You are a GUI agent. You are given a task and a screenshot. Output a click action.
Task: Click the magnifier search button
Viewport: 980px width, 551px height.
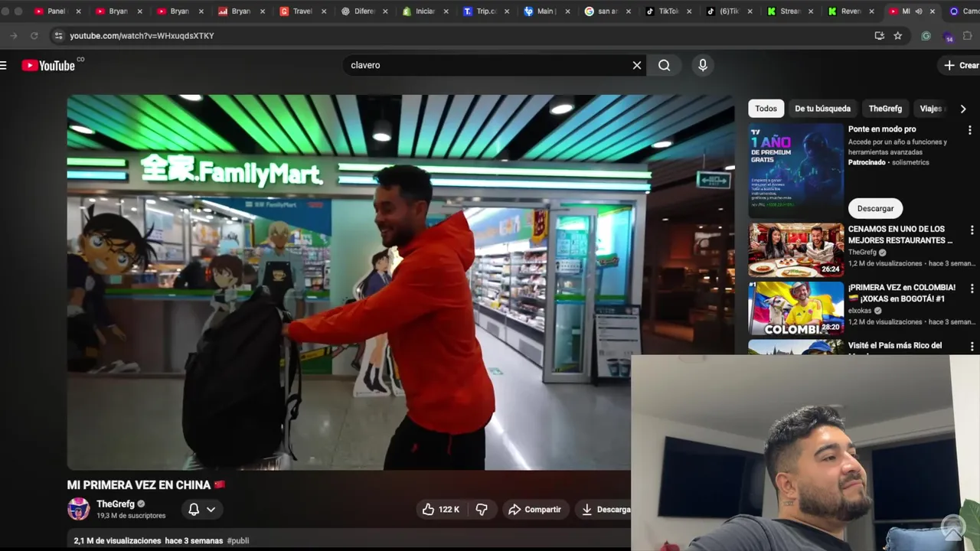[664, 66]
